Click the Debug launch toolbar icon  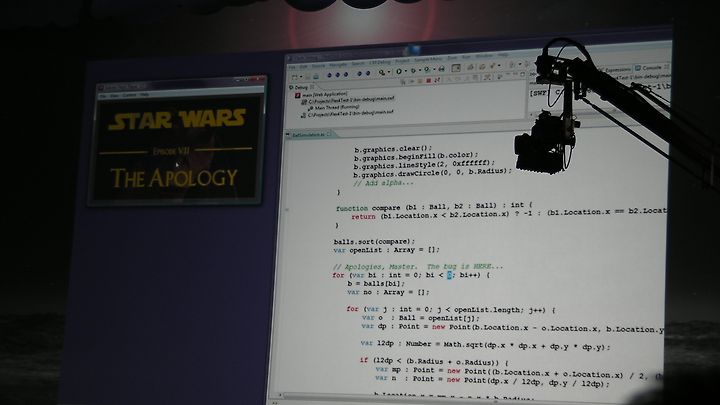[413, 70]
